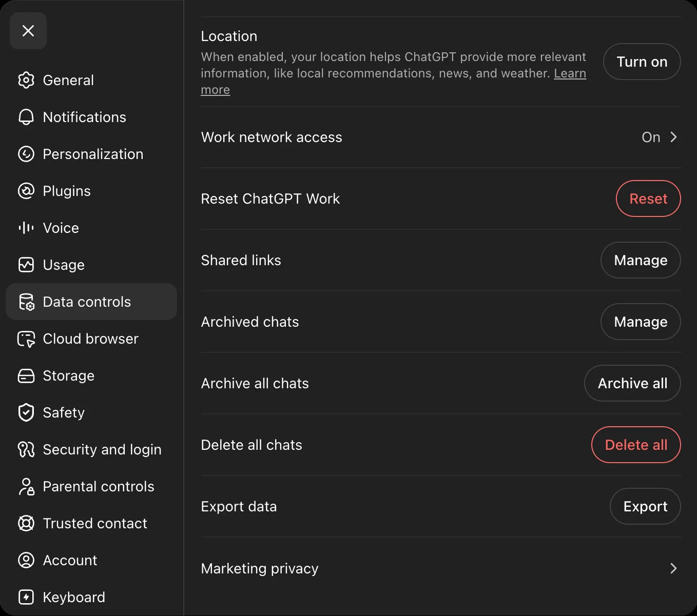Expand Work network access chevron
Image resolution: width=697 pixels, height=616 pixels.
(673, 137)
